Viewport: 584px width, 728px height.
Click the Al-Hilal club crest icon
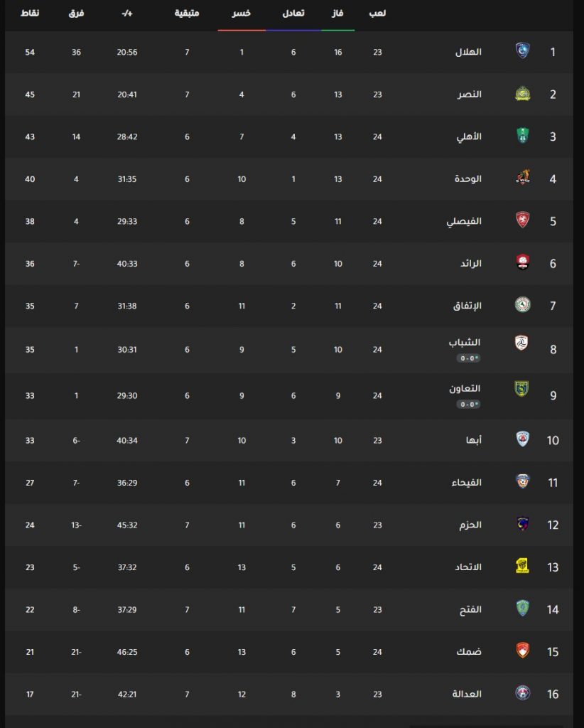(x=523, y=50)
